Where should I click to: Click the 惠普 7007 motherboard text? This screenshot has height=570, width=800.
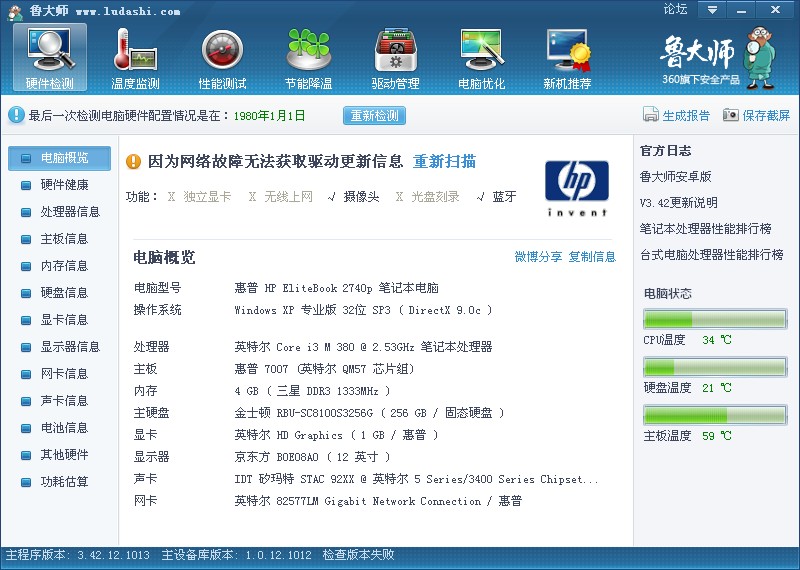tap(324, 369)
